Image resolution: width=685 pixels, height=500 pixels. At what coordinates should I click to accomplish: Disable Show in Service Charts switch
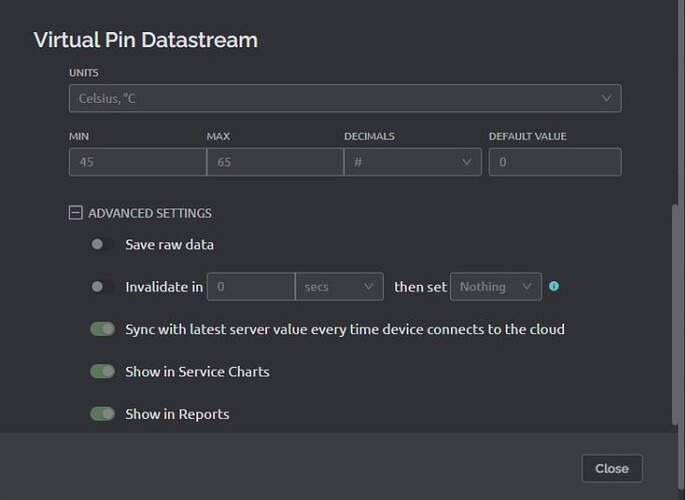[102, 371]
